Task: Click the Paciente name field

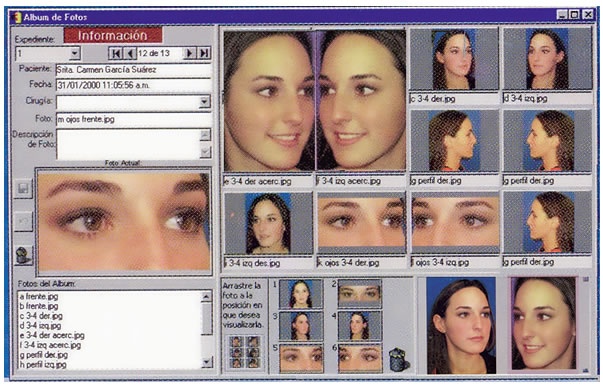Action: 133,70
